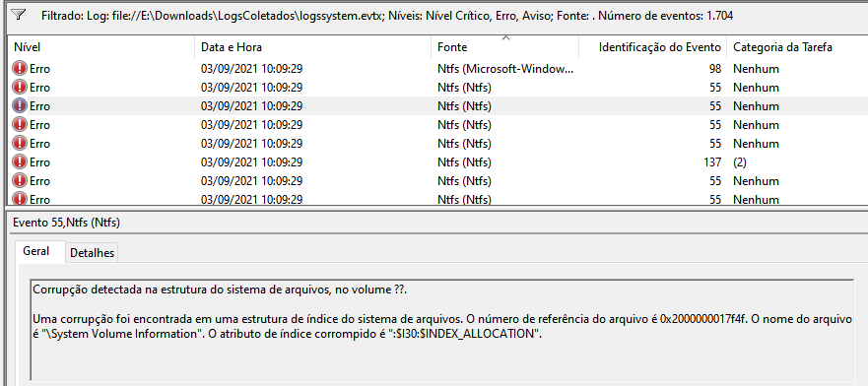This screenshot has height=386, width=868.
Task: Click error icon in fifth event row
Action: tap(20, 144)
